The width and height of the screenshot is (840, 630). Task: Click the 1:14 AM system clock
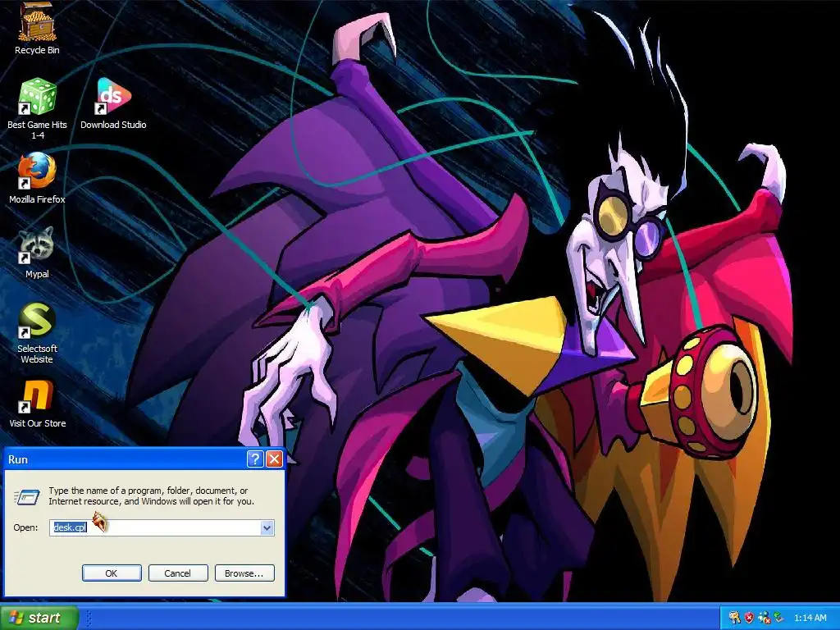[810, 618]
